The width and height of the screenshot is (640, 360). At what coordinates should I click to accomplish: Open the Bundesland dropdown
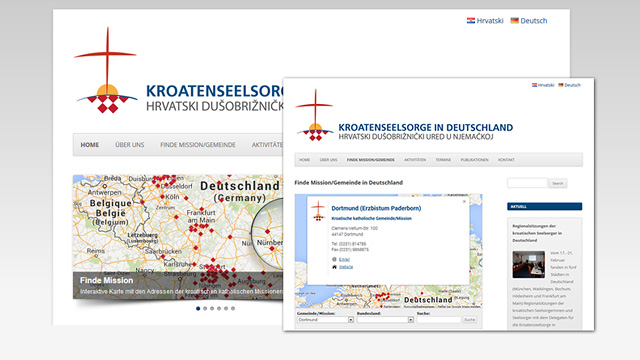click(x=385, y=320)
